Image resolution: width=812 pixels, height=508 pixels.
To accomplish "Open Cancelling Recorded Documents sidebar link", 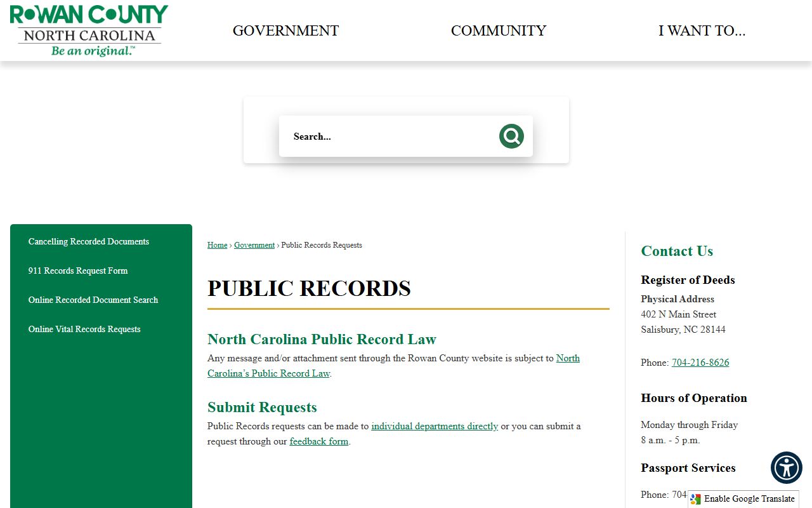I will [x=89, y=242].
